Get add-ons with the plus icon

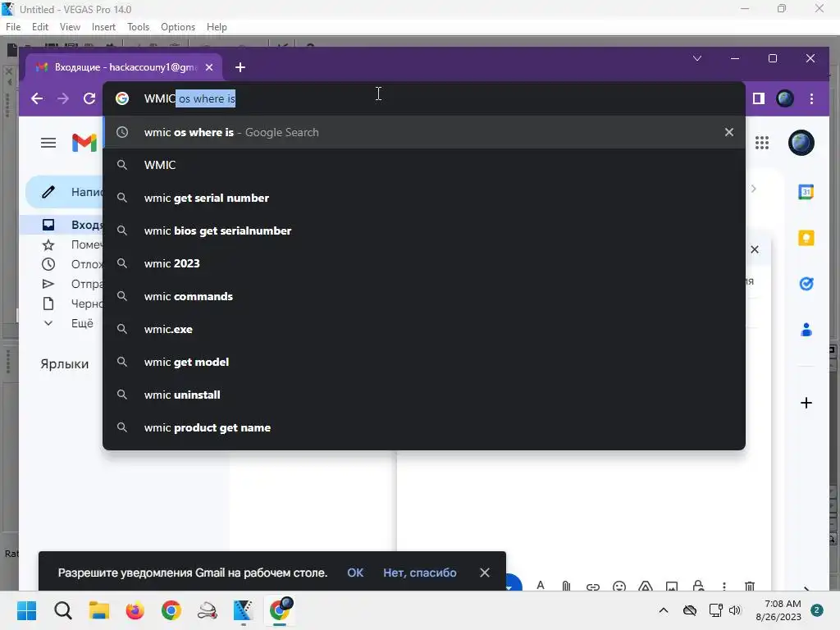pyautogui.click(x=806, y=403)
